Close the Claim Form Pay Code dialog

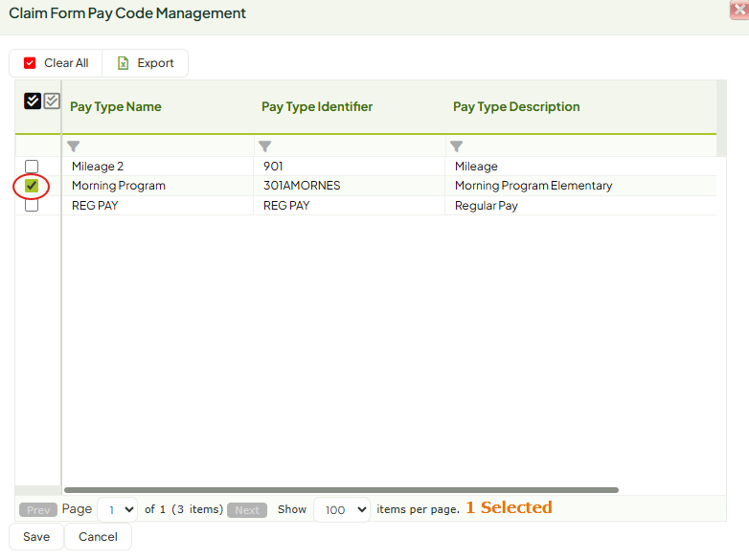[x=739, y=10]
